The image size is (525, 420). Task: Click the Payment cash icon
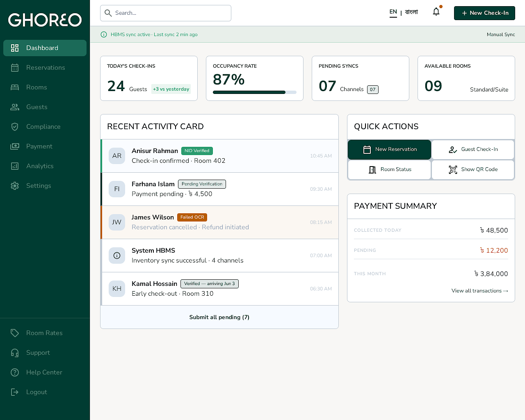15,146
